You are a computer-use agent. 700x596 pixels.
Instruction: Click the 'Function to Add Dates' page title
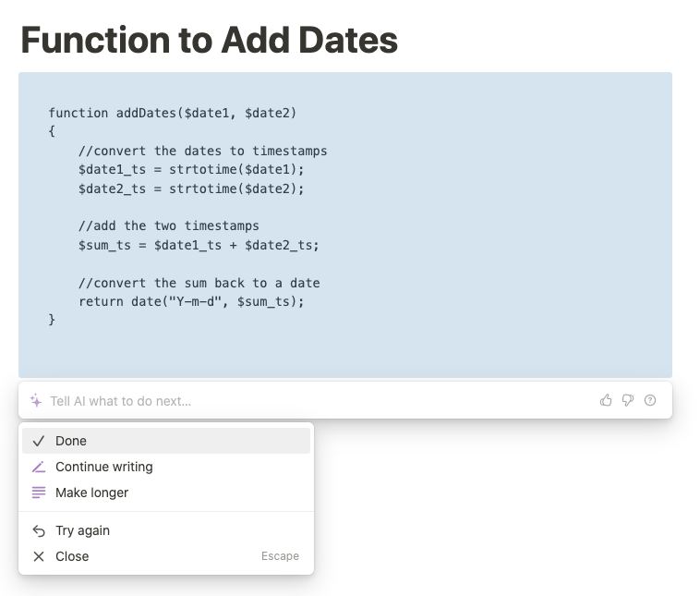coord(210,41)
